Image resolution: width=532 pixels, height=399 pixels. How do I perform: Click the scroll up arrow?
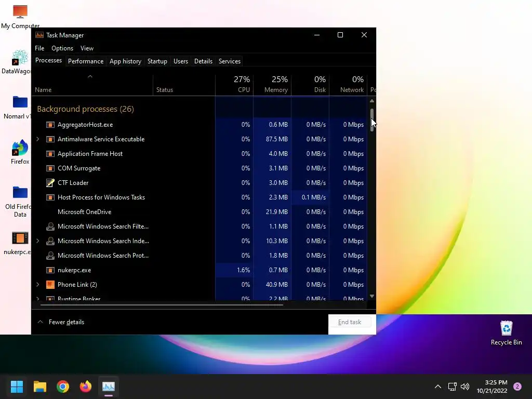coord(372,101)
